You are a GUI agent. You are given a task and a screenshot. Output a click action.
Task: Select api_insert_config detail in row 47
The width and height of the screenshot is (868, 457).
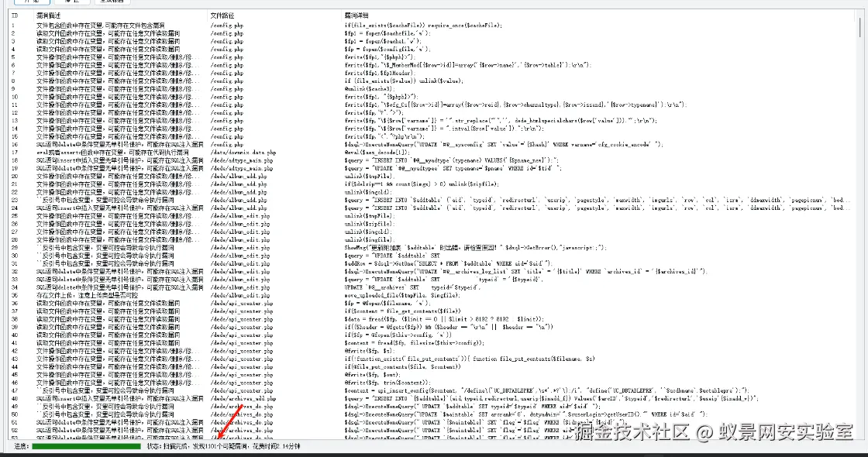[x=547, y=390]
